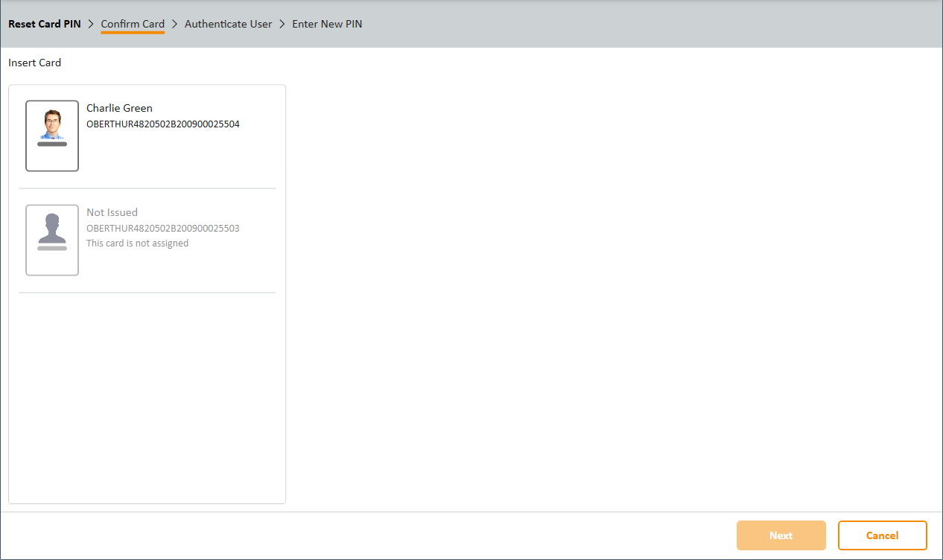Go to the Confirm Card step
Viewport: 943px width, 560px height.
133,24
